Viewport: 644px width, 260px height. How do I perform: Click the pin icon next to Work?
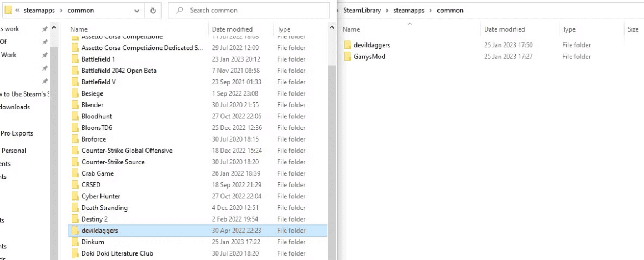pos(45,54)
